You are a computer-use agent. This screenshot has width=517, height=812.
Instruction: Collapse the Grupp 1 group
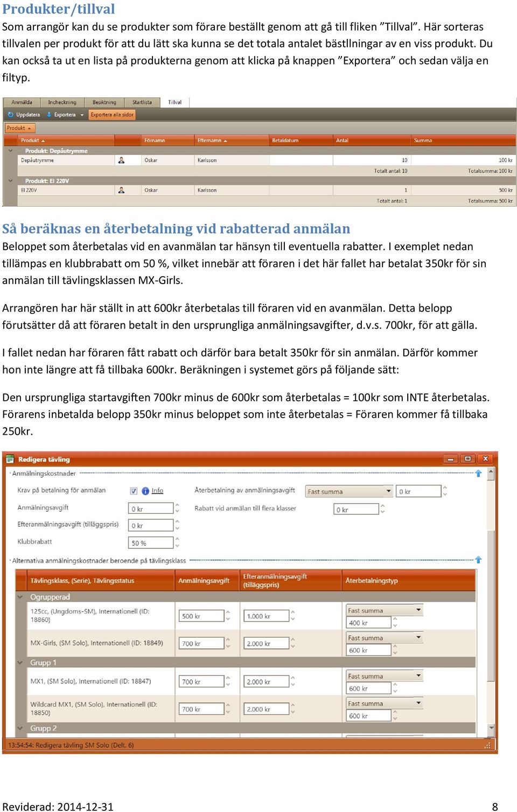click(20, 663)
